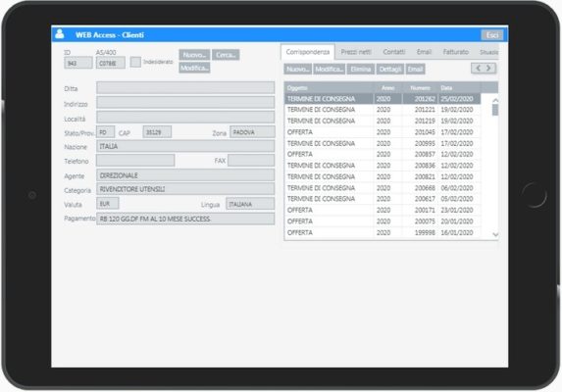Toggle the Indesiderato checkbox

click(135, 62)
